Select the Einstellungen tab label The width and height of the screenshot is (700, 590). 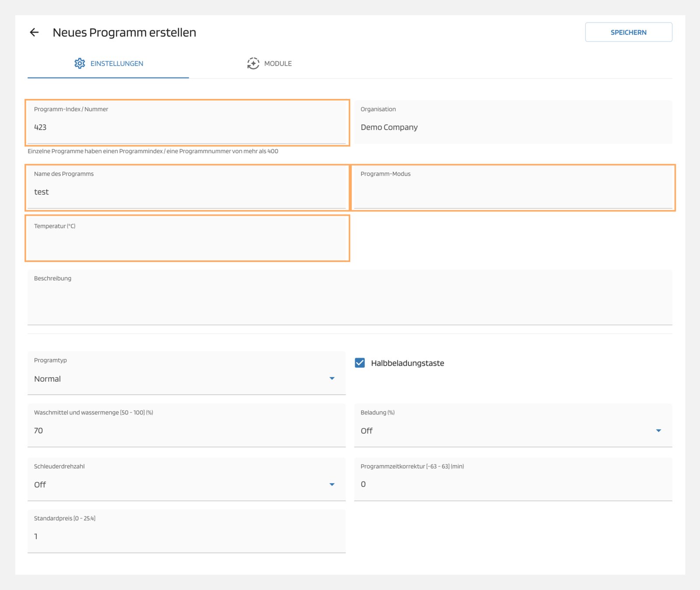click(x=117, y=64)
